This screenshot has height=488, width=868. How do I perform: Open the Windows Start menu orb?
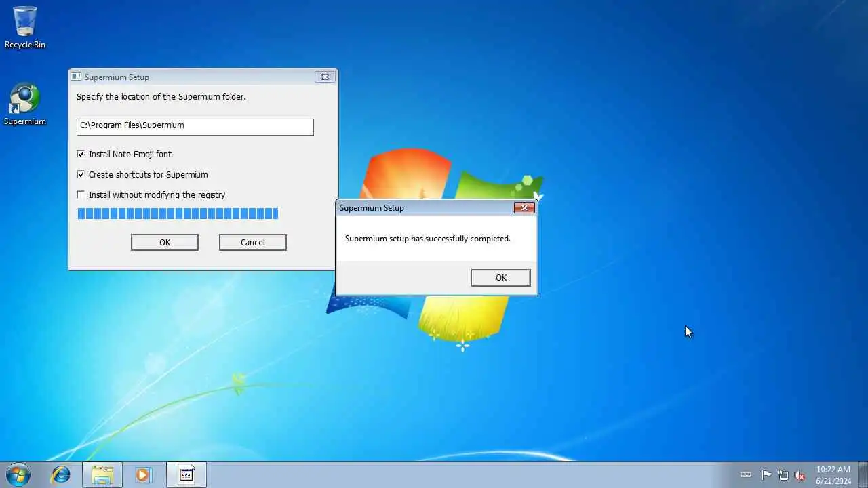click(18, 474)
